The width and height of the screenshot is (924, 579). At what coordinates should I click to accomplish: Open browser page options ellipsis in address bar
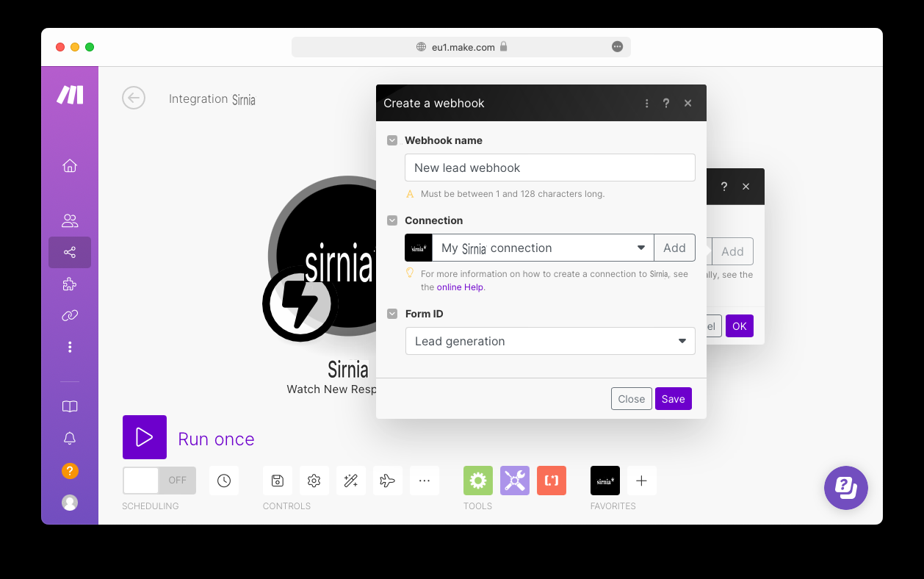tap(618, 47)
